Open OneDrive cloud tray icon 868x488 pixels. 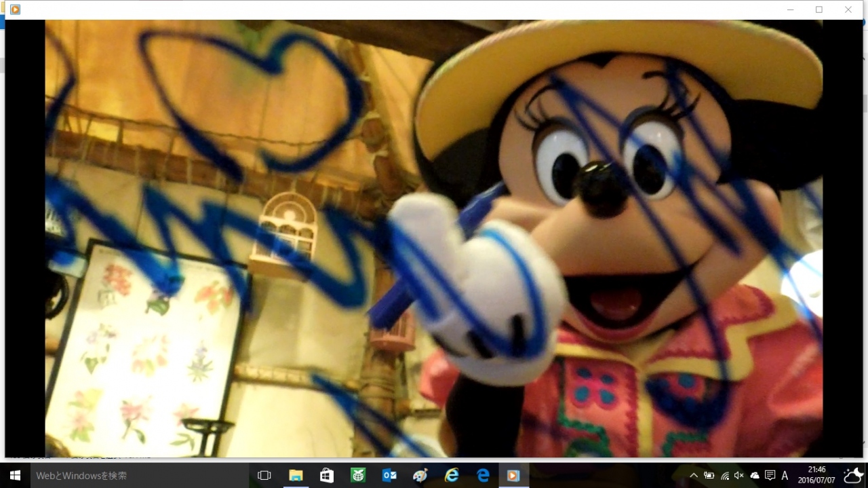tap(755, 476)
